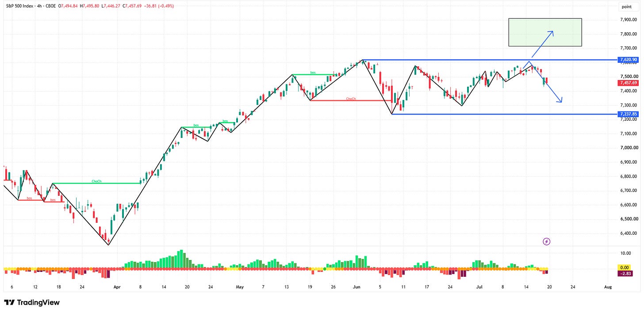Click the Aug date axis label

click(x=608, y=286)
